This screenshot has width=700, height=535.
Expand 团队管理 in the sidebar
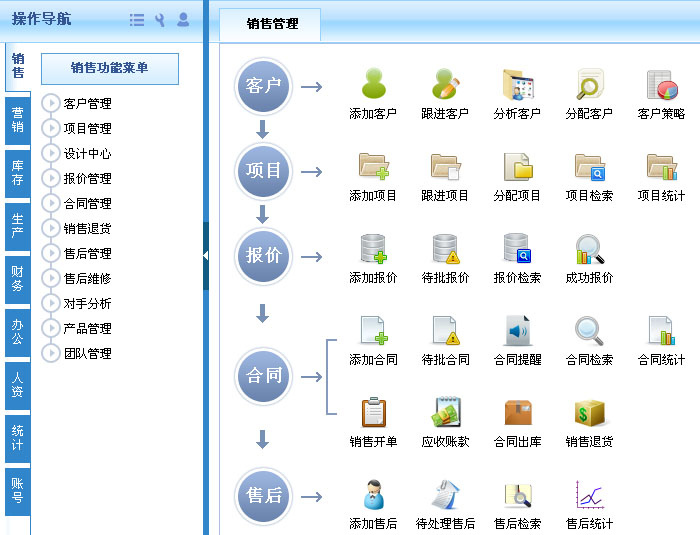coord(51,353)
